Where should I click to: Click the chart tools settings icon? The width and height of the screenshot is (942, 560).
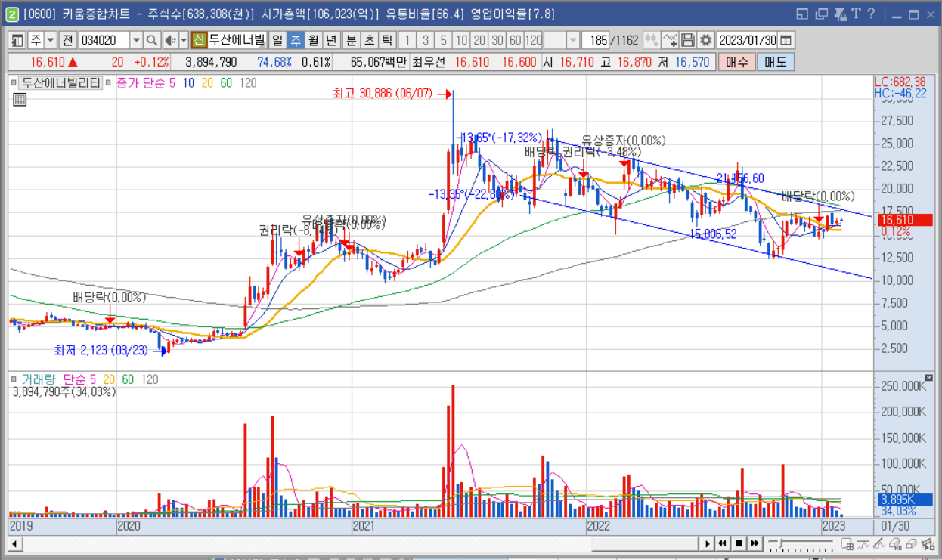[x=928, y=543]
